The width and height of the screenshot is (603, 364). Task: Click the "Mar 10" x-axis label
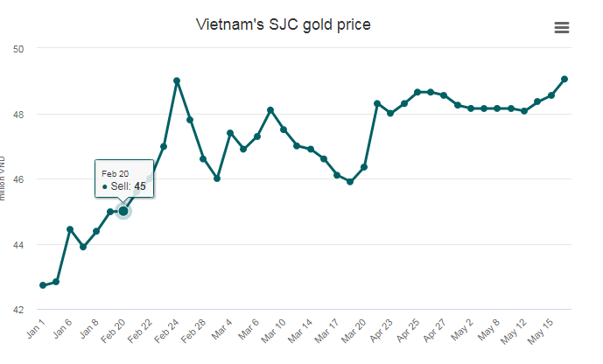[273, 332]
